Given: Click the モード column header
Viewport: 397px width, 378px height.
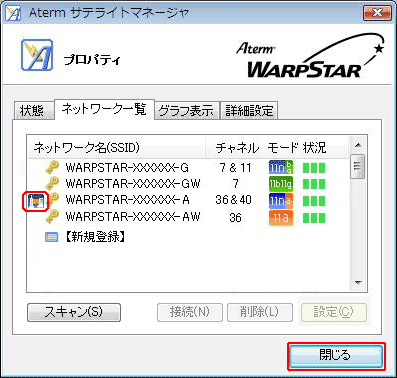Looking at the screenshot, I should [283, 147].
